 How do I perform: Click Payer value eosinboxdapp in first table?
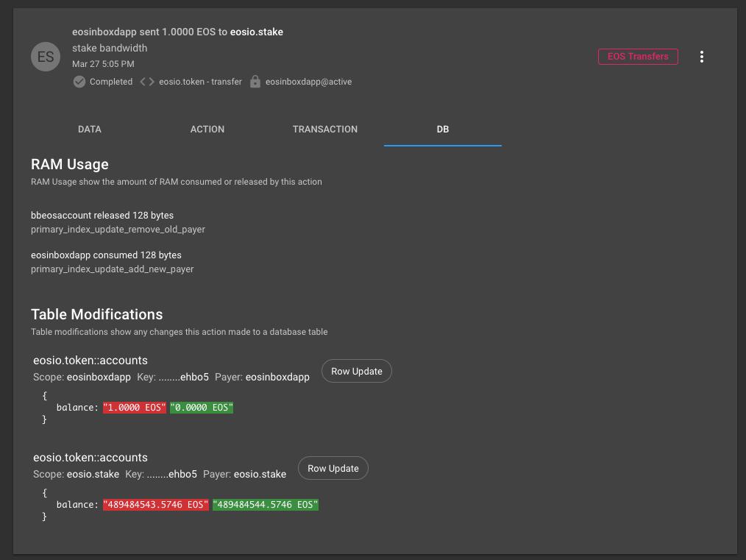pyautogui.click(x=277, y=378)
